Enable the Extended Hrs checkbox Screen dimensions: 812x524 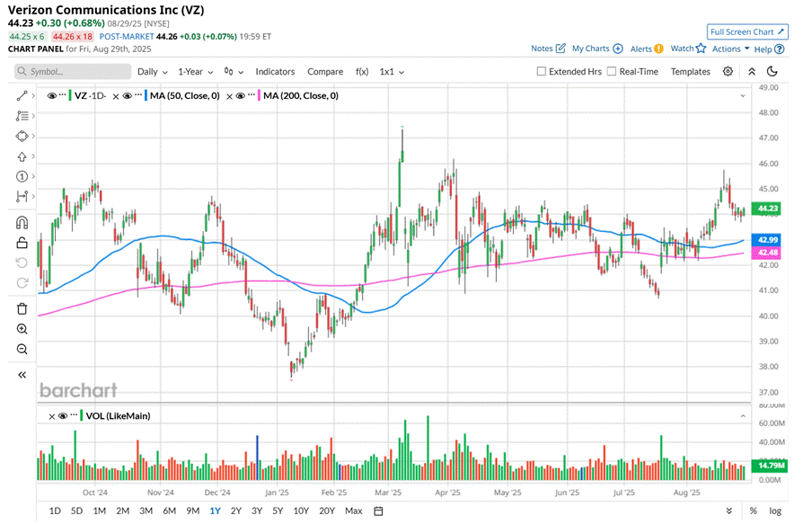coord(541,72)
